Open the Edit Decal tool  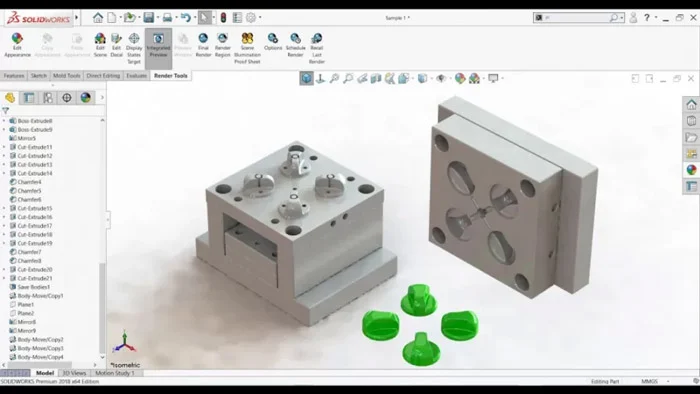click(x=117, y=45)
